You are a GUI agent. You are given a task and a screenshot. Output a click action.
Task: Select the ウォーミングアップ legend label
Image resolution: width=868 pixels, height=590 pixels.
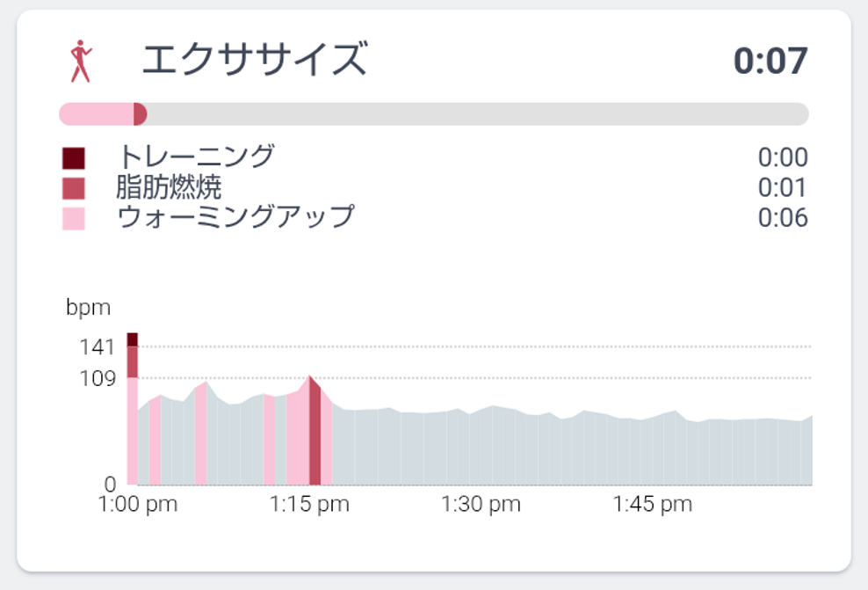click(235, 217)
